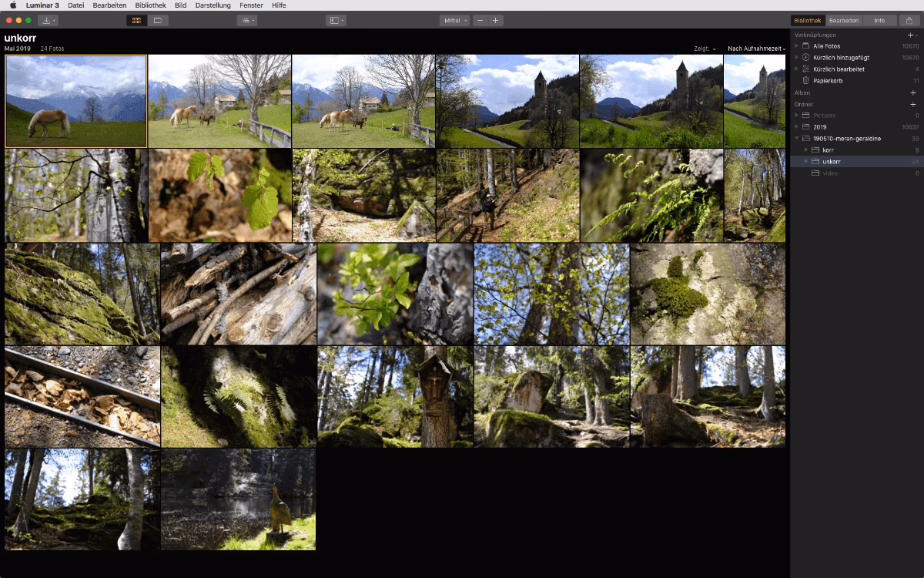Open the side panel layout dropdown
Viewport: 924px width, 578px height.
click(x=336, y=20)
